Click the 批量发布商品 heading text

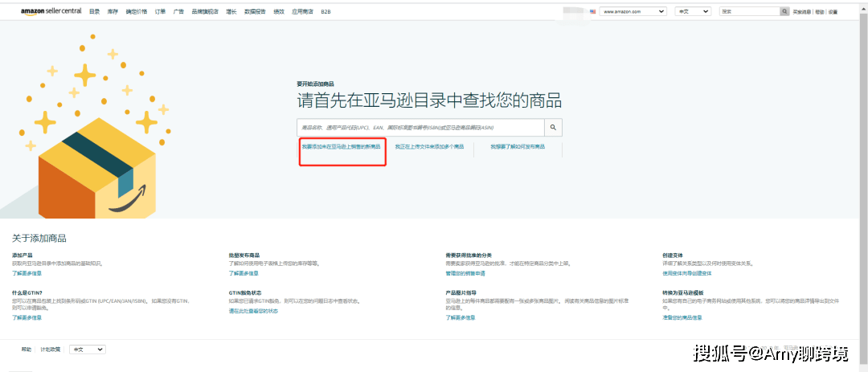244,255
